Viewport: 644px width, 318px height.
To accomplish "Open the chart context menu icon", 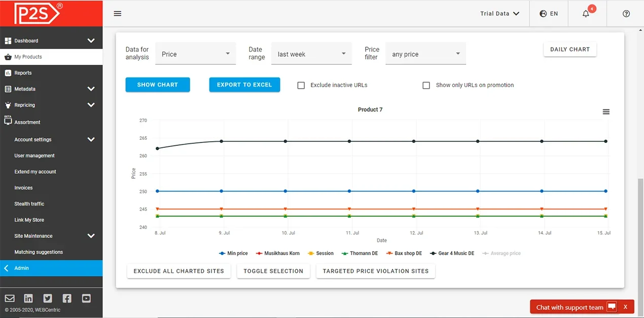I will click(606, 112).
